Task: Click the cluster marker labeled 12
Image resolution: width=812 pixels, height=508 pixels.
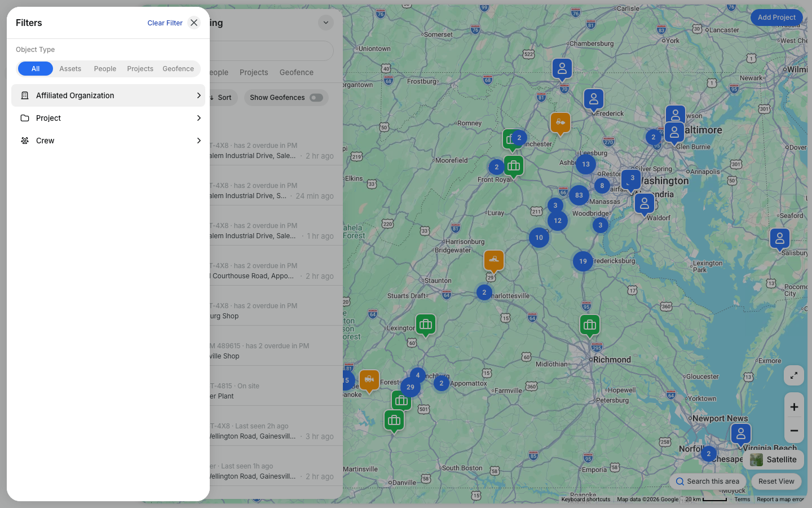Action: [558, 221]
